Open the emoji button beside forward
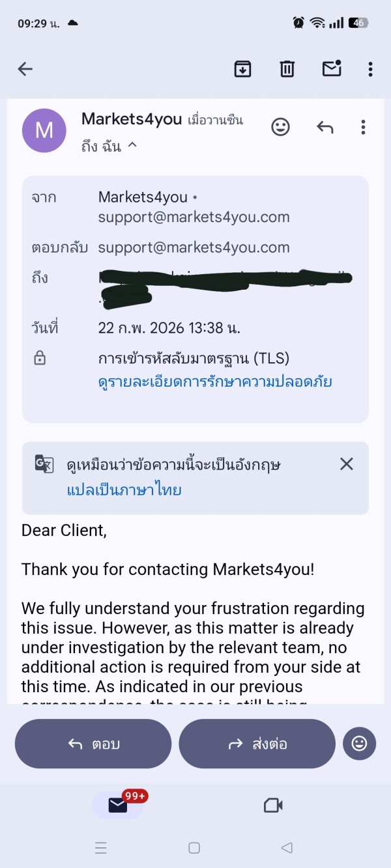Viewport: 391px width, 868px height. coord(359,744)
